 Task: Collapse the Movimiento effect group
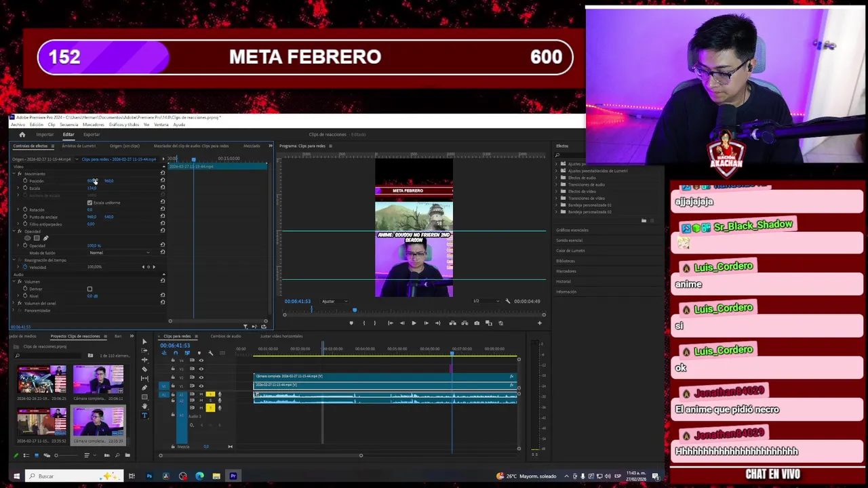pyautogui.click(x=14, y=174)
